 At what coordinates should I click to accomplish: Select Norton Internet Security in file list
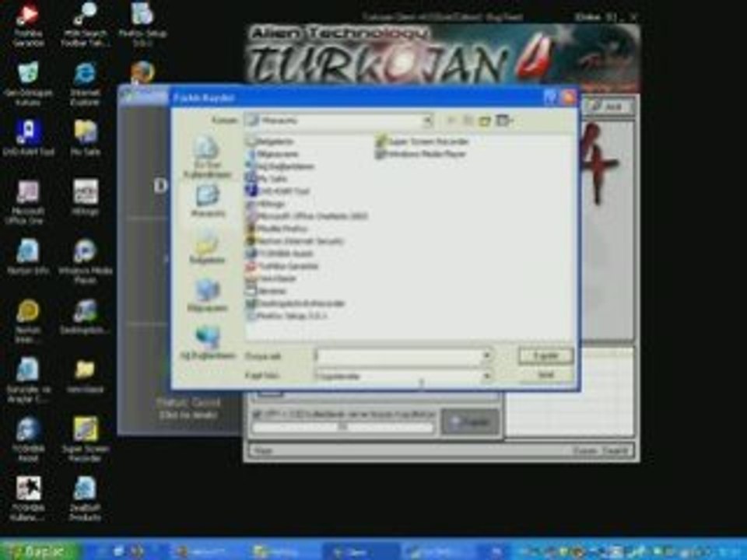point(295,240)
